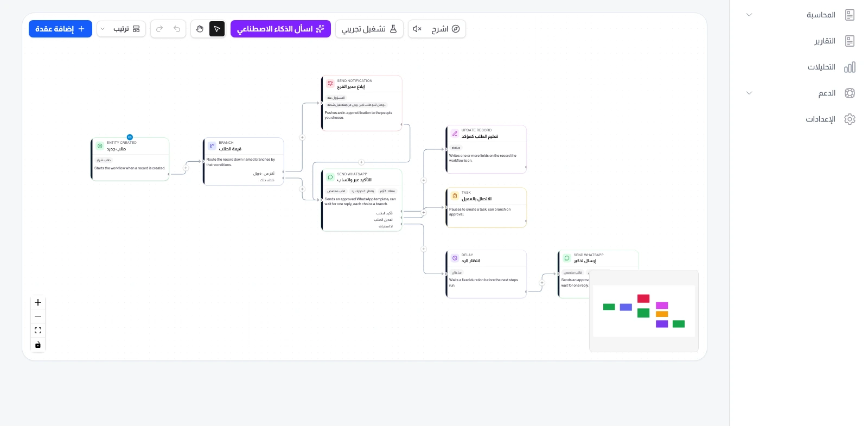Image resolution: width=868 pixels, height=444 pixels.
Task: Click اسأل الذكاء الاصطناعي button
Action: 280,29
